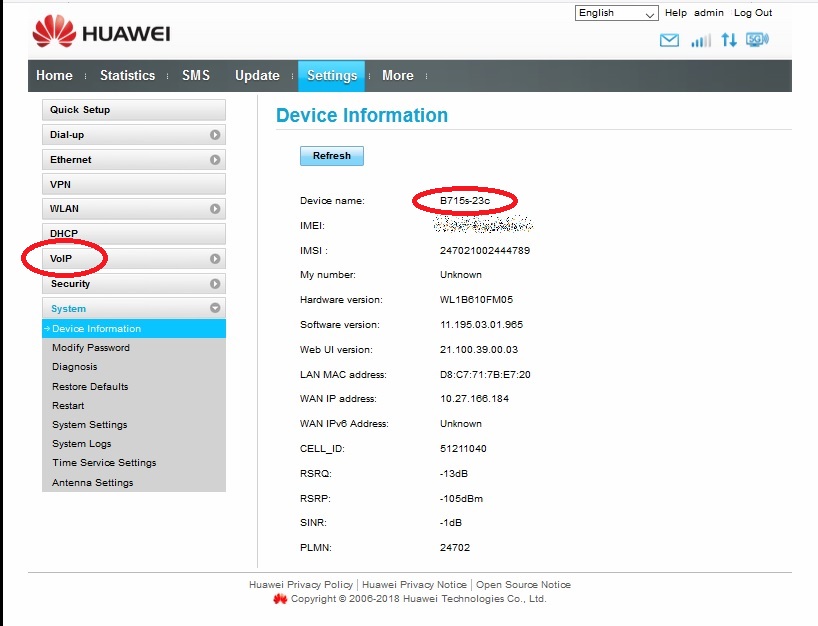Image resolution: width=818 pixels, height=626 pixels.
Task: Click software version 11.195.03.01.965
Action: (x=481, y=325)
